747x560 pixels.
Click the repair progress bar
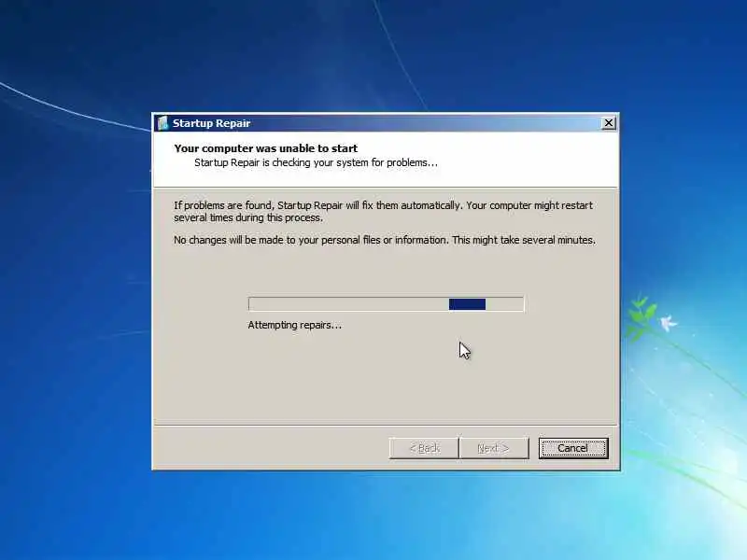coord(386,304)
